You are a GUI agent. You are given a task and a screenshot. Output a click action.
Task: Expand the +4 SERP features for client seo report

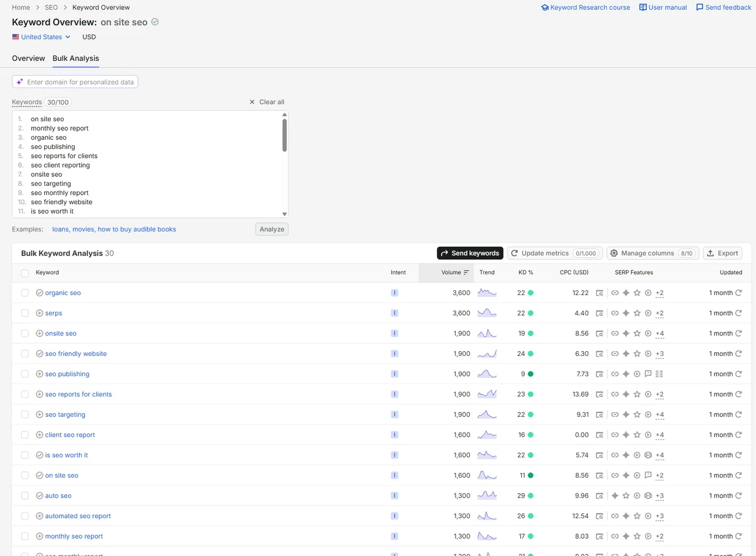point(659,435)
